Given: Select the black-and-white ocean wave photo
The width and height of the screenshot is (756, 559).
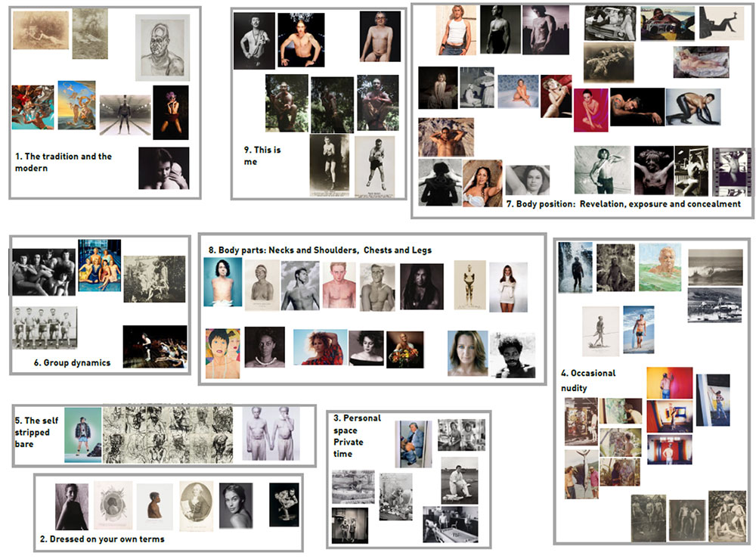Looking at the screenshot, I should [x=715, y=268].
